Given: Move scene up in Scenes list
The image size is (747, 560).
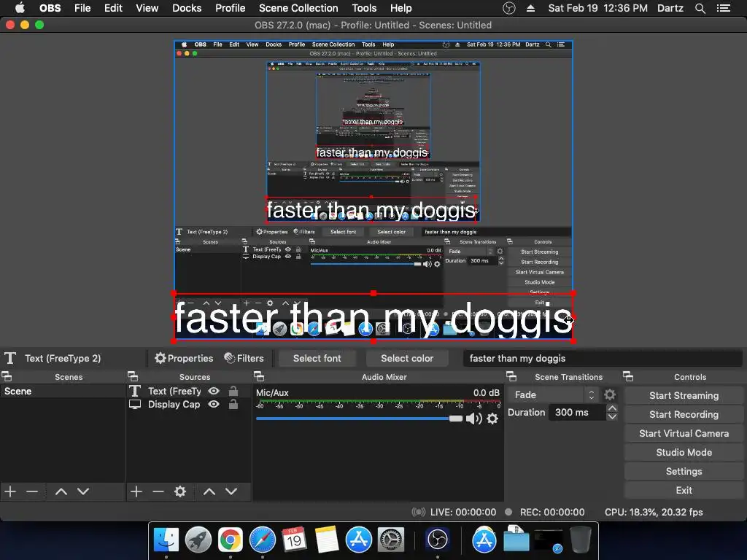Looking at the screenshot, I should [61, 491].
